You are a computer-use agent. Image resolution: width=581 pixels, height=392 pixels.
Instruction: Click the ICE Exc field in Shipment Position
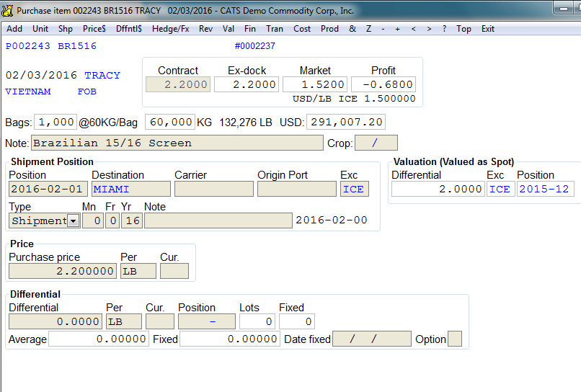(x=355, y=189)
